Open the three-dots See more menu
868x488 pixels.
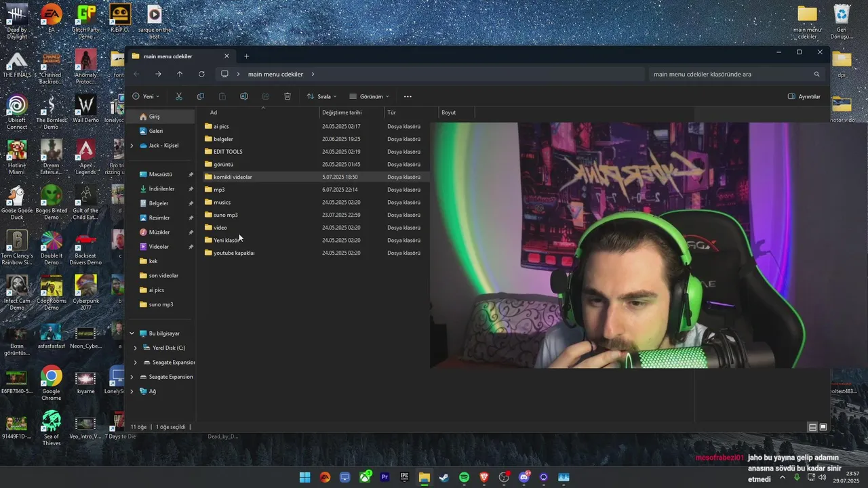408,96
